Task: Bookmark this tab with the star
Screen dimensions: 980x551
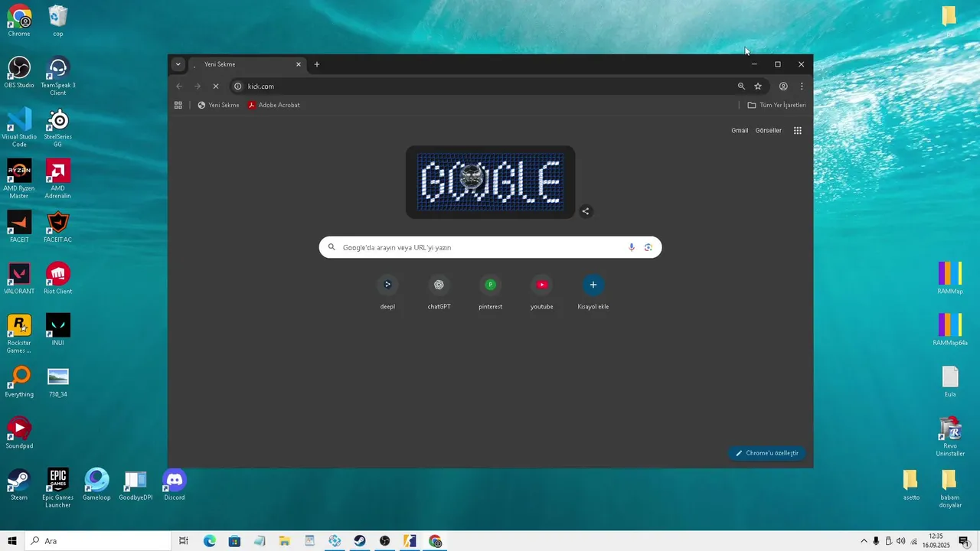Action: [x=758, y=86]
